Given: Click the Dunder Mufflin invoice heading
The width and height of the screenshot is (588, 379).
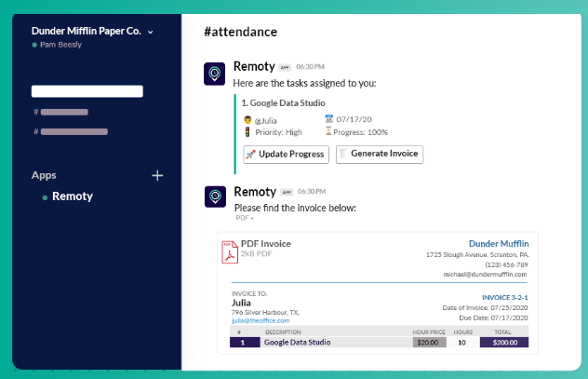Looking at the screenshot, I should [x=499, y=244].
